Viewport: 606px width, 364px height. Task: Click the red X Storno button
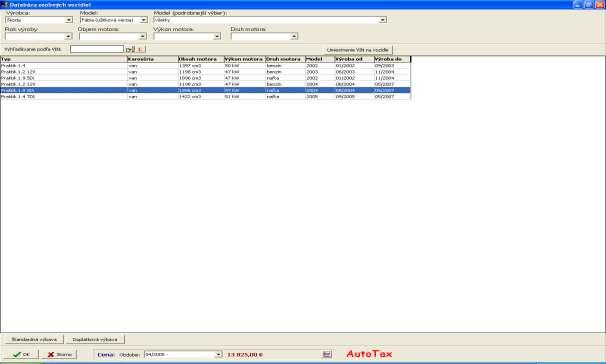coord(60,354)
